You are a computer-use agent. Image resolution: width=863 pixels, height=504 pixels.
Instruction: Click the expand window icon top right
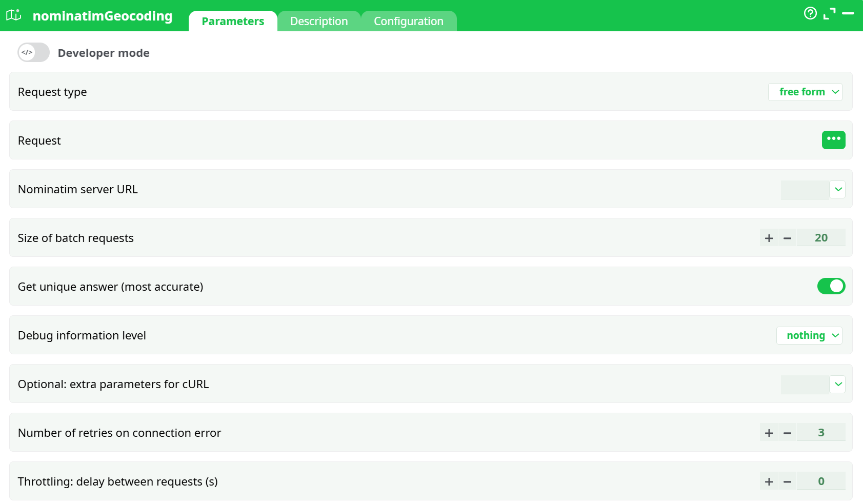[829, 14]
